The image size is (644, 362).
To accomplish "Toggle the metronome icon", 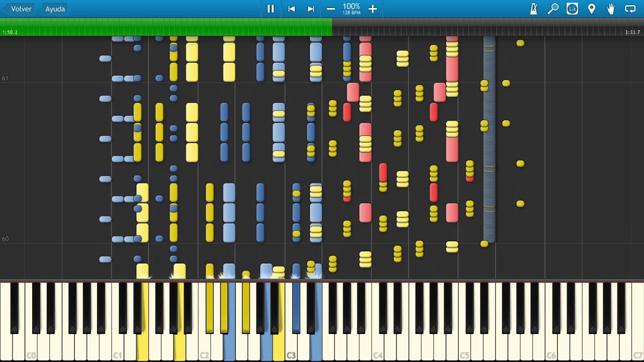I will pyautogui.click(x=534, y=9).
